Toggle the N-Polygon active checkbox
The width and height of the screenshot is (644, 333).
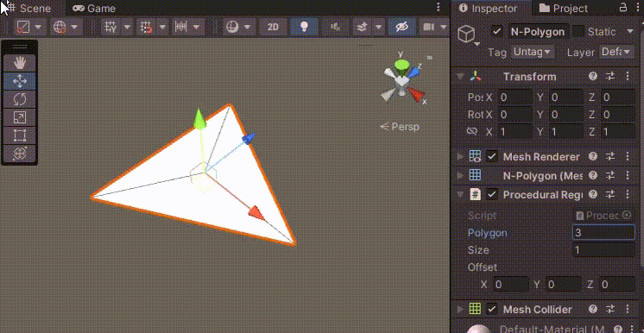497,32
